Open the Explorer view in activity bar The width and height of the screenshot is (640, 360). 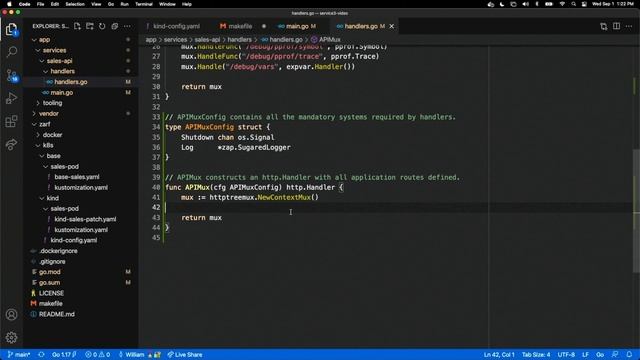(x=11, y=29)
